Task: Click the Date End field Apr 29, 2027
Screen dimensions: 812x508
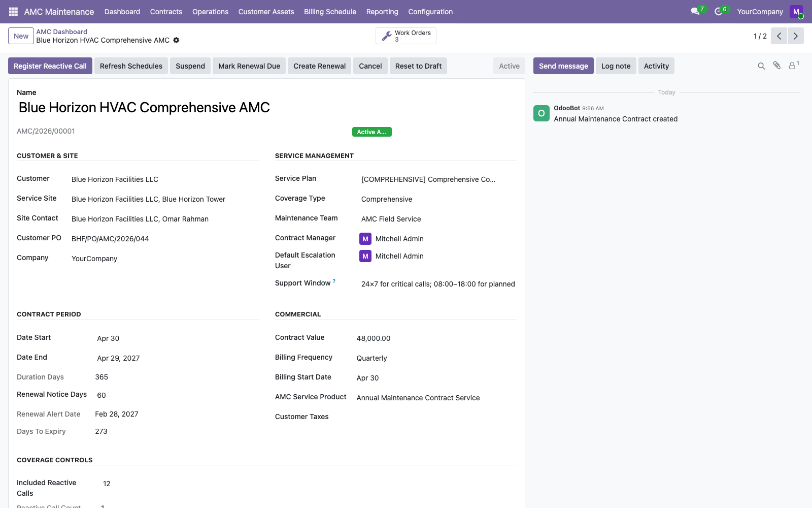Action: (x=178, y=358)
